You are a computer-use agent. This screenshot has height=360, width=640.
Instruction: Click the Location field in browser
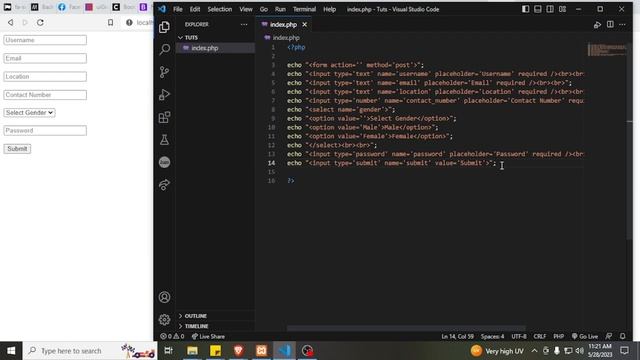tap(45, 76)
